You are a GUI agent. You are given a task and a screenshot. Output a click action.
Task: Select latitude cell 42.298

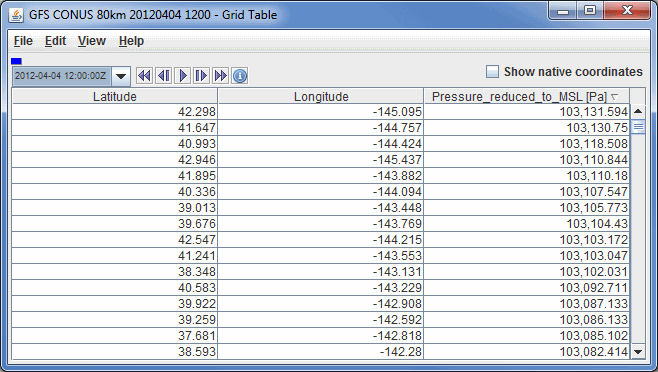115,112
